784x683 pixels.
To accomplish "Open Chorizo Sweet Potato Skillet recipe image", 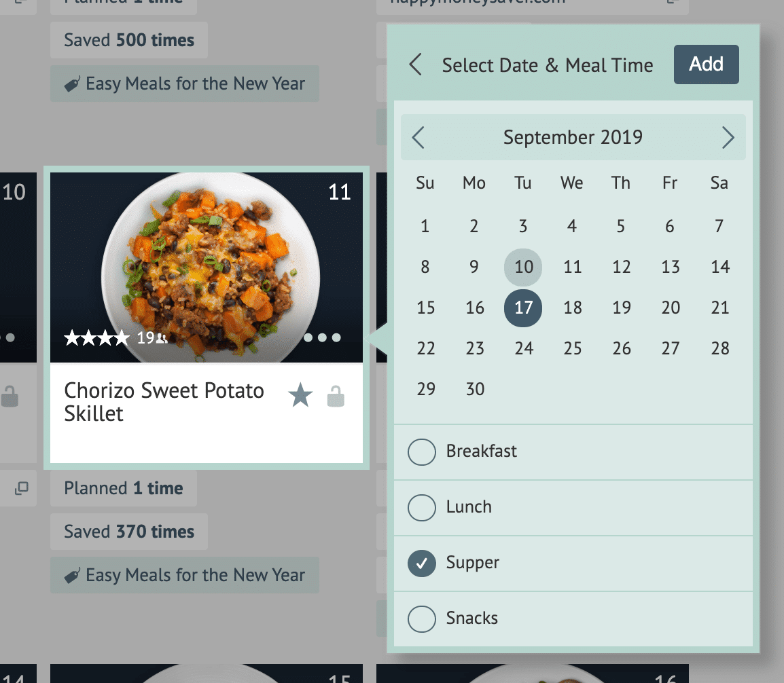I will pos(207,267).
